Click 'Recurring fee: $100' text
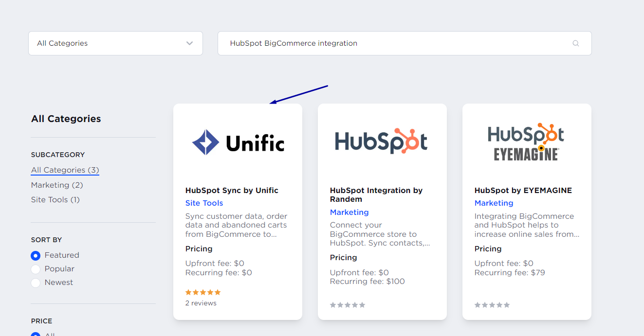Image resolution: width=644 pixels, height=336 pixels. coord(368,282)
